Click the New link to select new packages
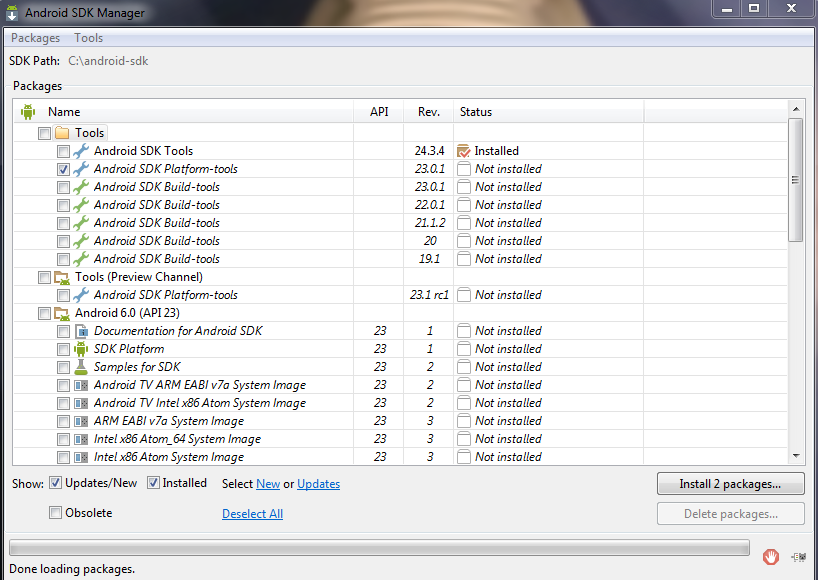 [x=268, y=484]
